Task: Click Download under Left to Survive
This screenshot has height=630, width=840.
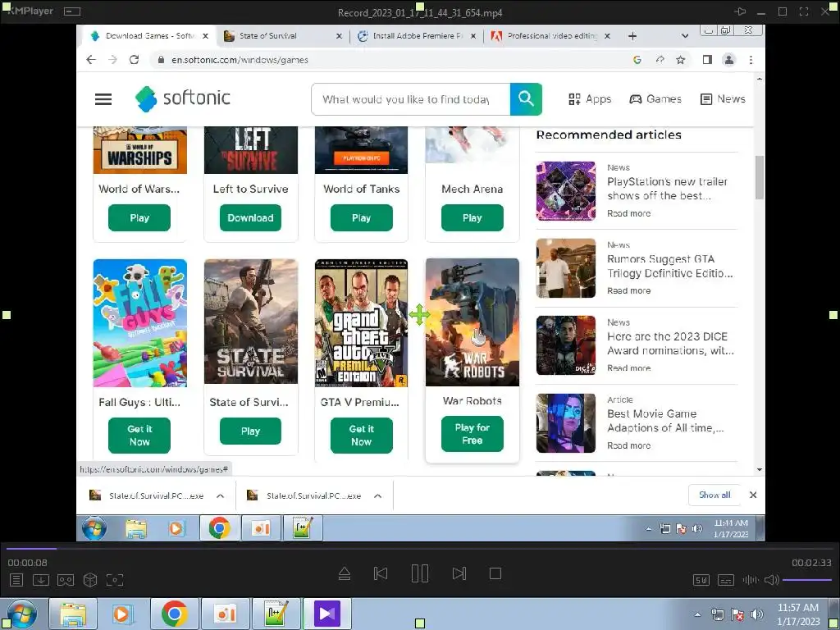Action: pos(250,218)
